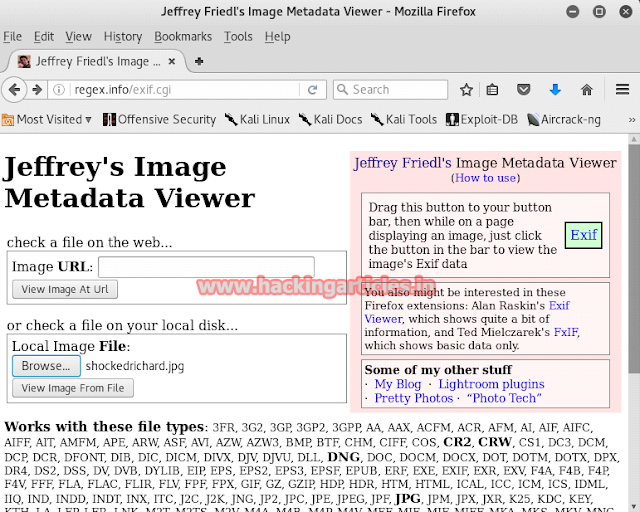Save page to Pocket icon
Screen dimensions: 640x512
pyautogui.click(x=523, y=89)
